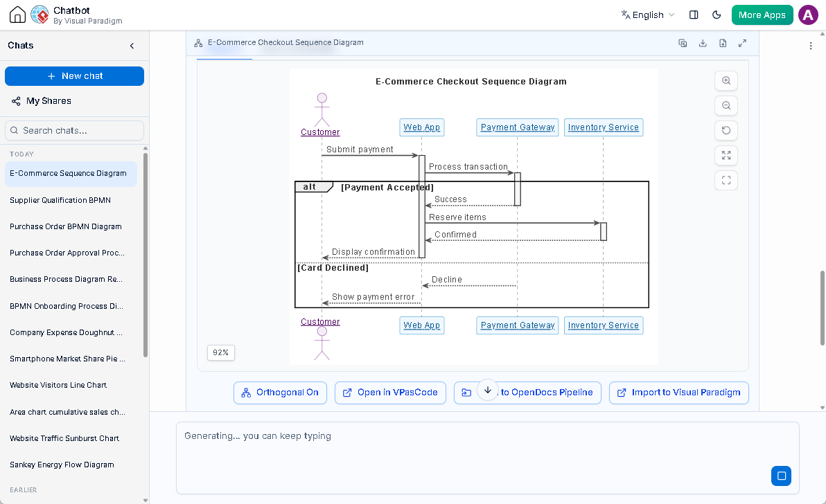Screen dimensions: 826x504
Task: Click the 92% zoom level indicator
Action: tap(221, 352)
